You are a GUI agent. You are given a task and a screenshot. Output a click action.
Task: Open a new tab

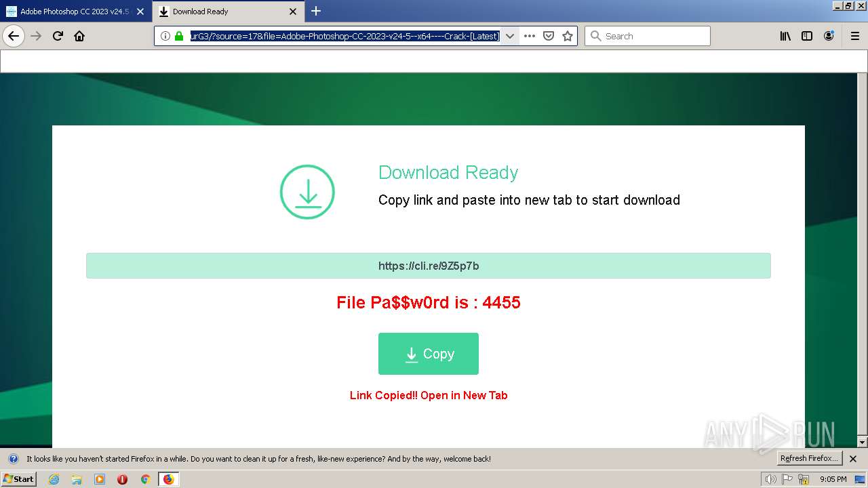[316, 12]
